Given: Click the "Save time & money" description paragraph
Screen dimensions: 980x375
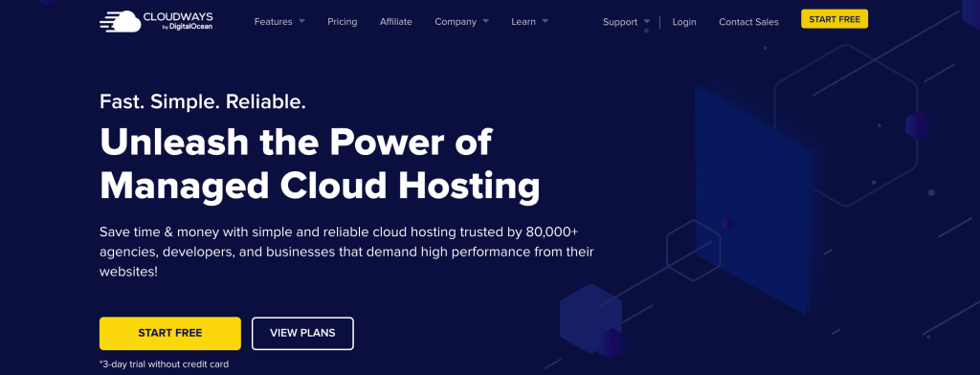Looking at the screenshot, I should 346,253.
